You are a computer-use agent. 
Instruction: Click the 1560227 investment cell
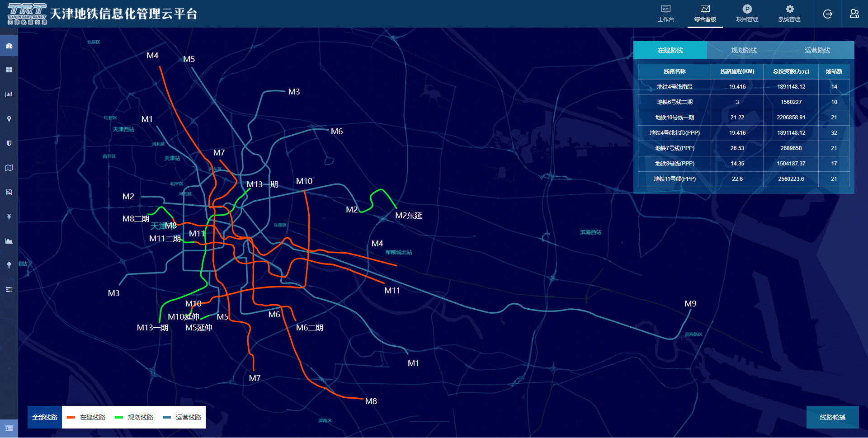(791, 102)
